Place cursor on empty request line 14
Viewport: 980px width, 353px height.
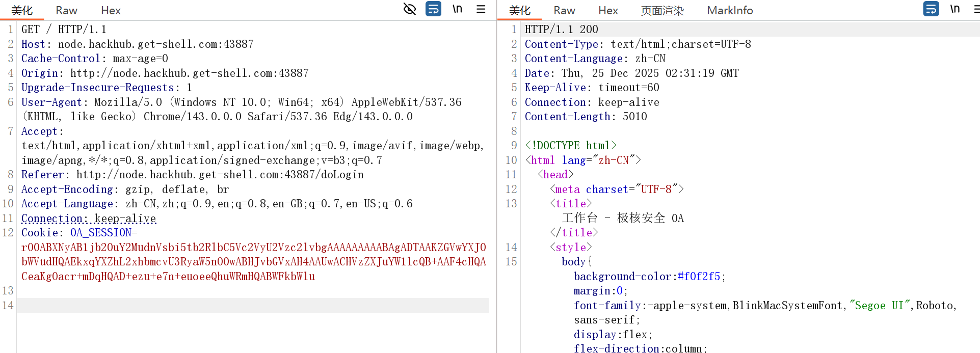point(252,306)
